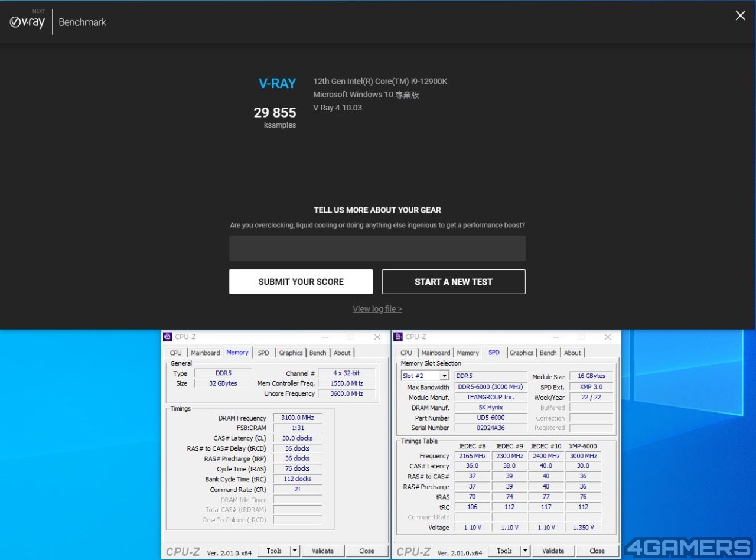Image resolution: width=756 pixels, height=560 pixels.
Task: Click the V-Ray Next logo icon
Action: [x=27, y=21]
